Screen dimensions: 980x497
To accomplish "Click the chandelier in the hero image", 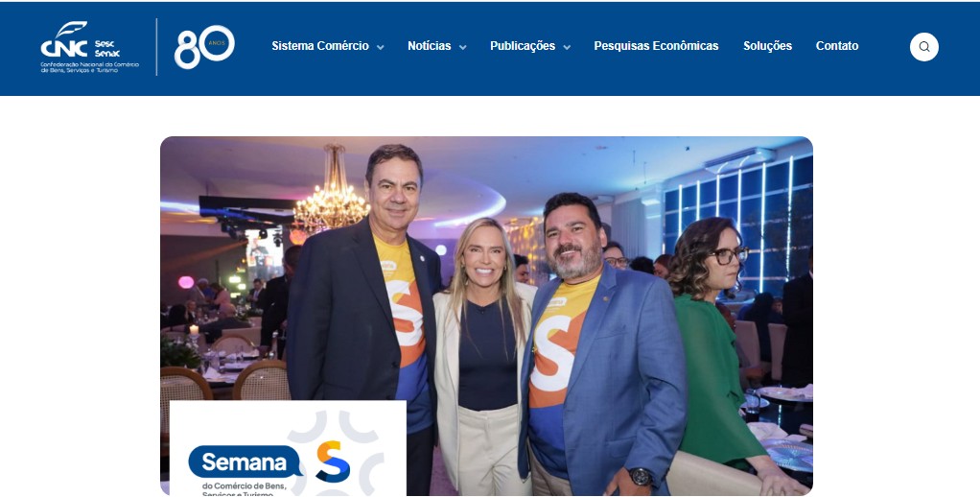I will [332, 187].
